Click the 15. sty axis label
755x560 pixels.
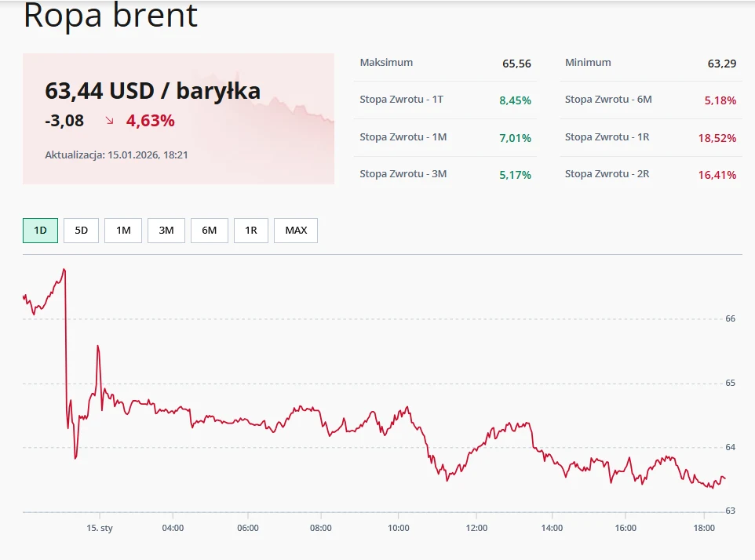[x=101, y=528]
